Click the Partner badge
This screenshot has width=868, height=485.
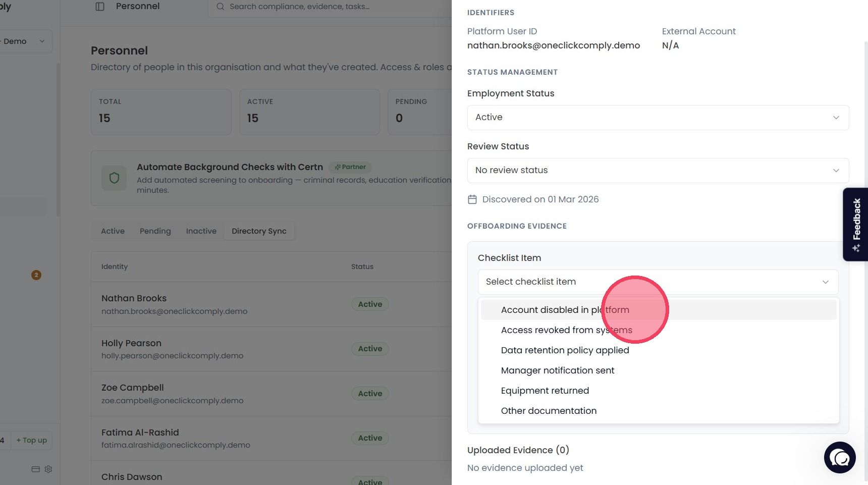pyautogui.click(x=350, y=167)
